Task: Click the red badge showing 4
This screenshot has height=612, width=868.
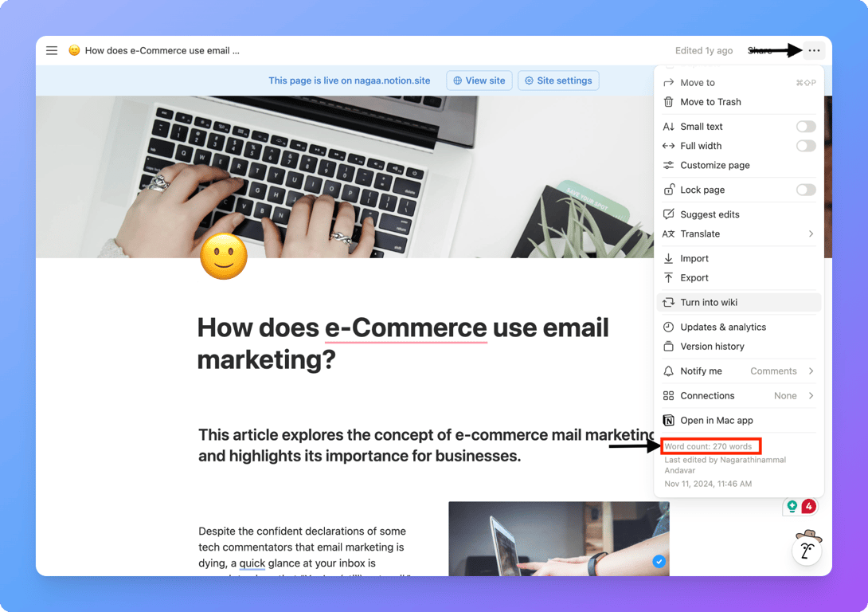Action: (809, 506)
